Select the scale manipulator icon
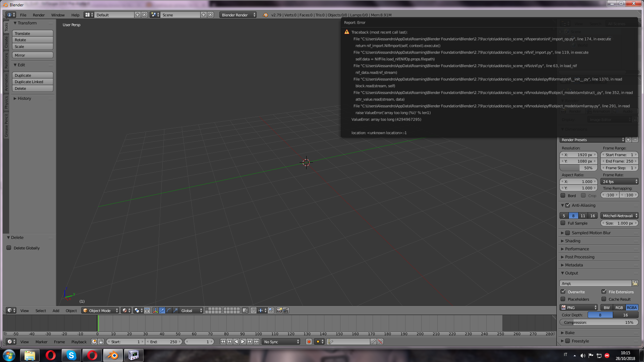The height and width of the screenshot is (362, 644). pos(175,310)
